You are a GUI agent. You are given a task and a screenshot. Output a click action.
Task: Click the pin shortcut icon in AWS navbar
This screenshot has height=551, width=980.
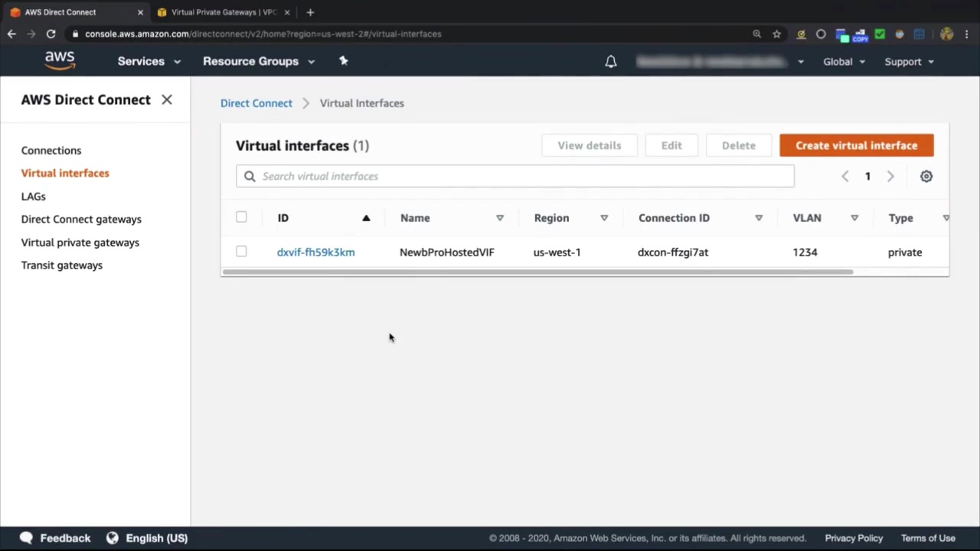(x=344, y=61)
